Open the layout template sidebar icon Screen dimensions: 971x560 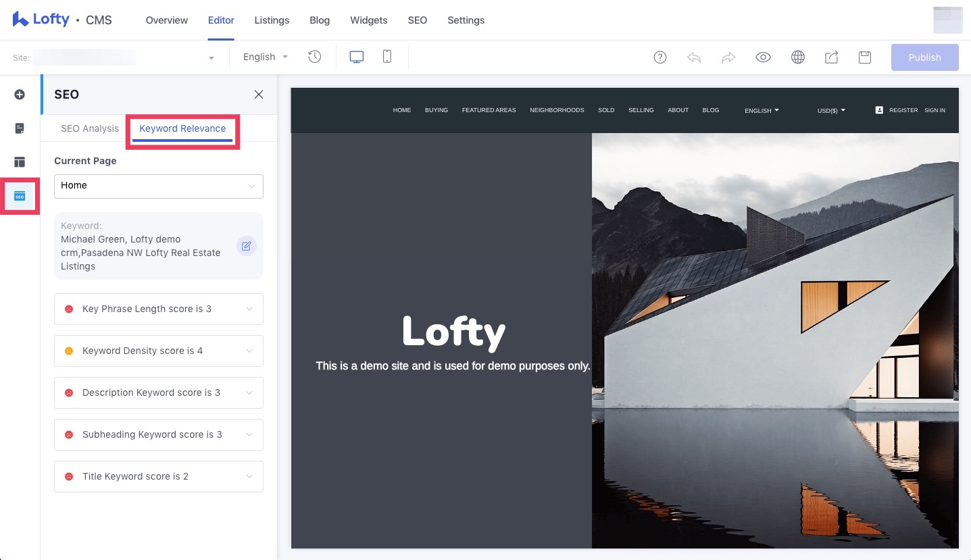pos(20,162)
